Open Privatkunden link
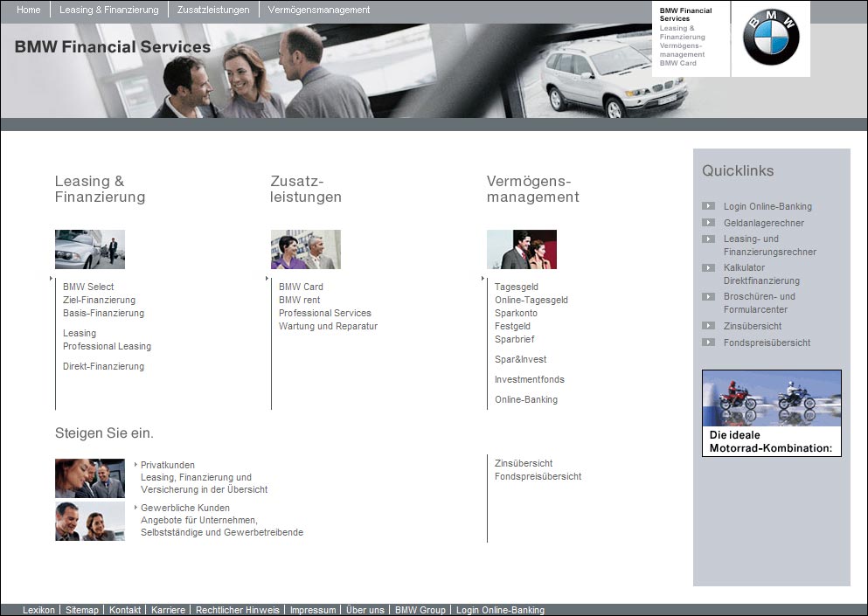Viewport: 868px width, 616px height. click(168, 465)
